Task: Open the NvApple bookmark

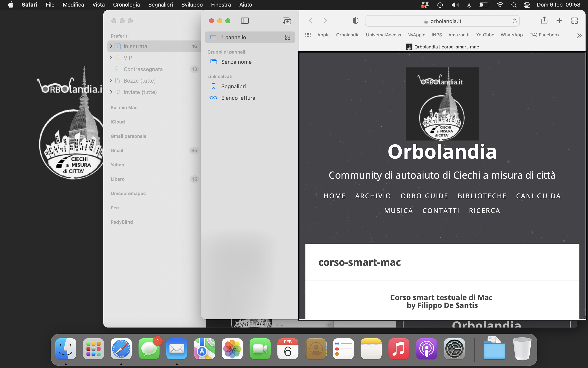Action: point(416,35)
